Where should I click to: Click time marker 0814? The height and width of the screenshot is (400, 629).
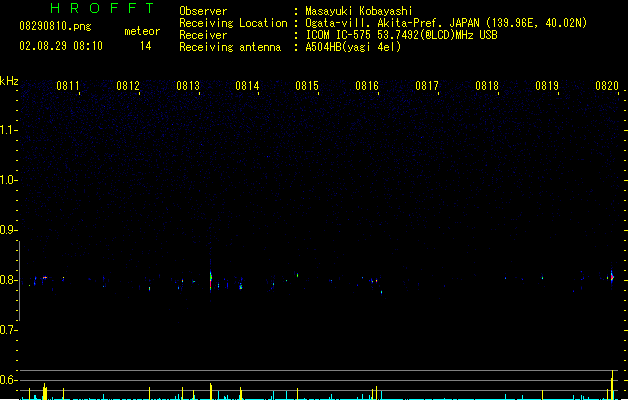coord(247,86)
